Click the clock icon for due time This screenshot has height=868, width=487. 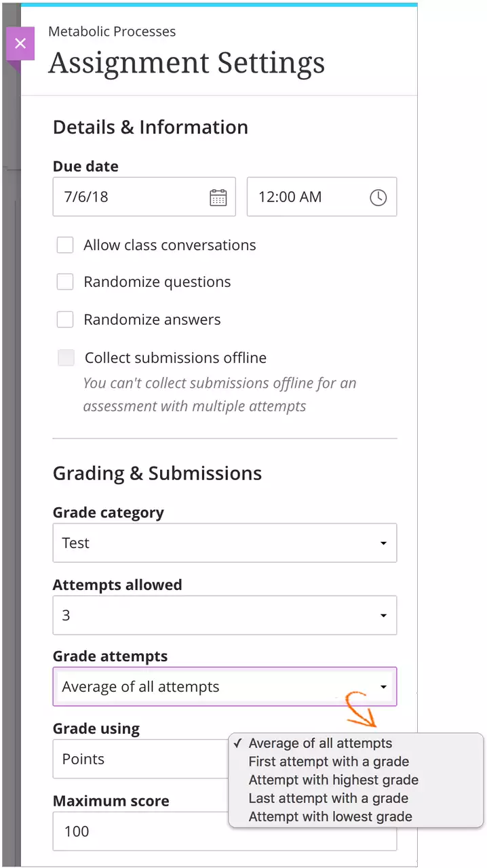point(378,197)
